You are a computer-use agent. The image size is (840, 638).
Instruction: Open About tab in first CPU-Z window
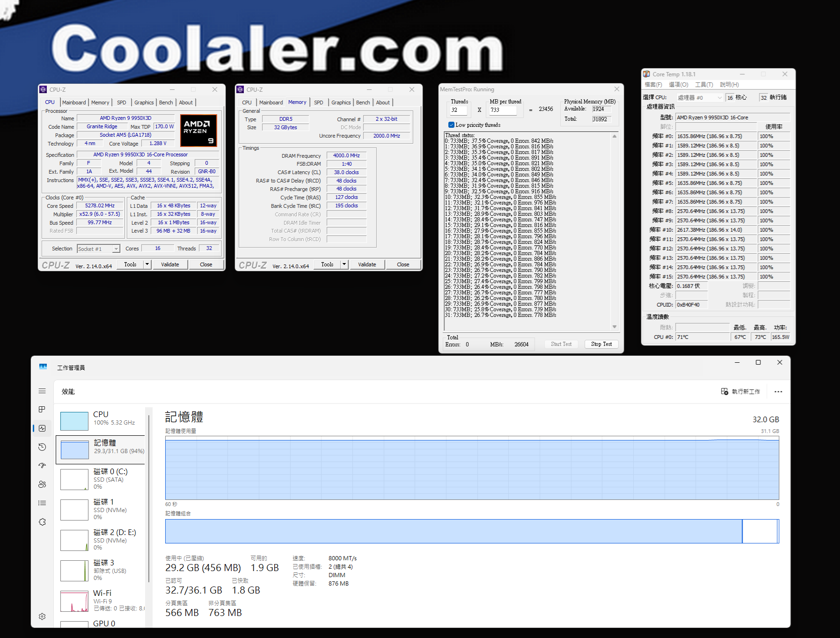coord(186,103)
